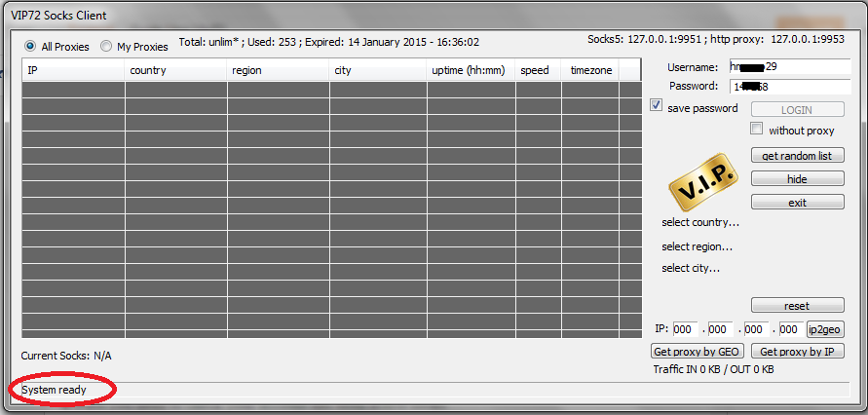Sort by the uptime (hh:mm) column header
The image size is (868, 415).
472,70
